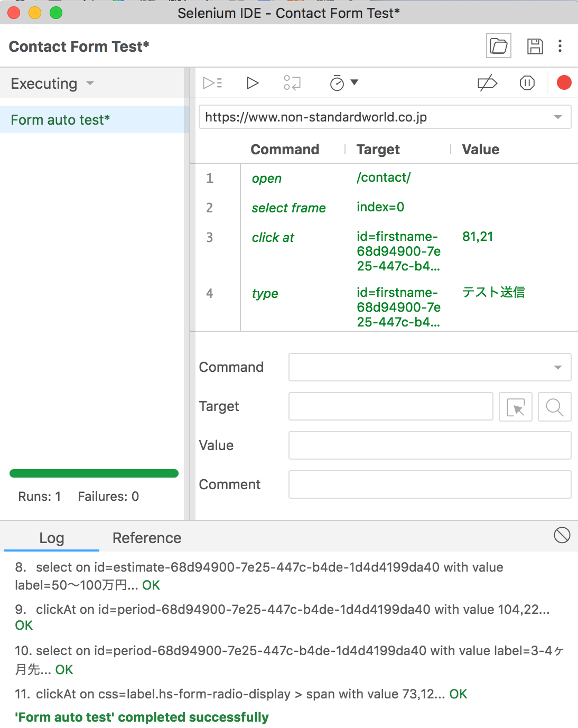Toggle disabling of breakpoints

pos(487,83)
